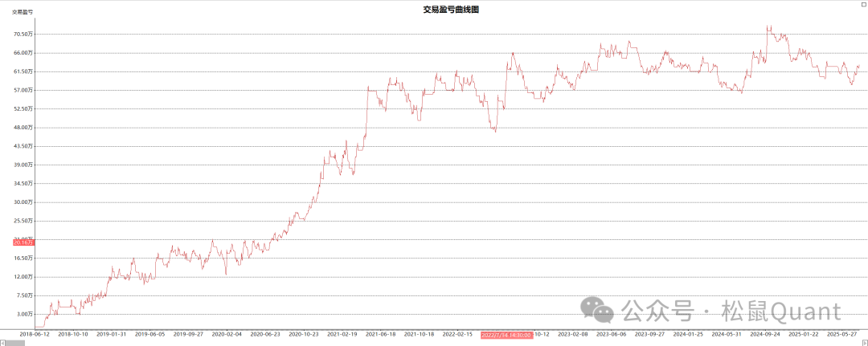Click the red 20.16万 y-axis value marker
The image size is (868, 346).
(x=23, y=242)
